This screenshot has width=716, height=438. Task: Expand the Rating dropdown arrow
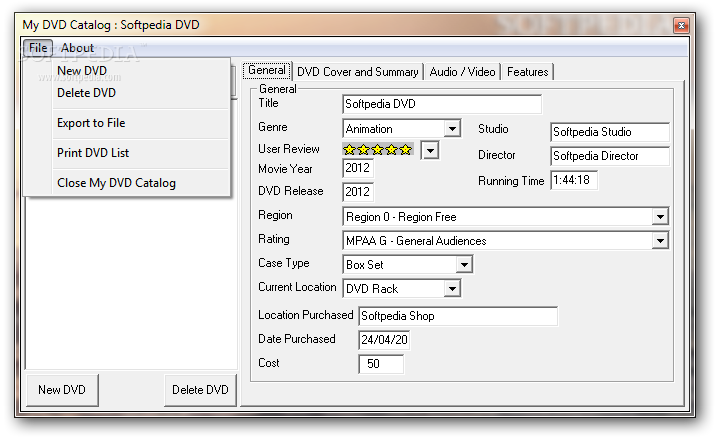point(660,241)
